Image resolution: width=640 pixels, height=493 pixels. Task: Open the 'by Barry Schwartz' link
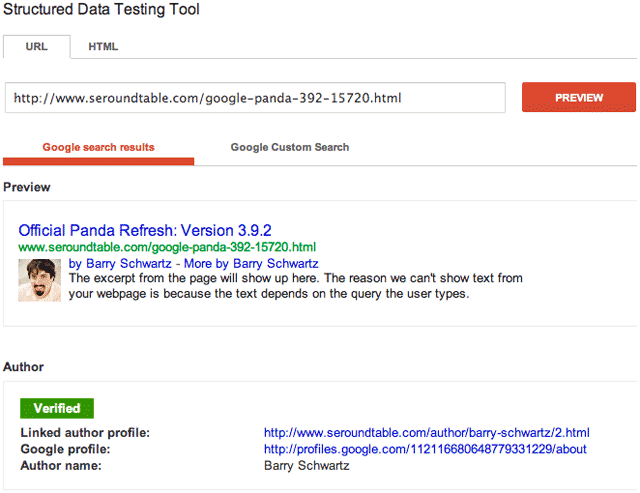point(120,264)
